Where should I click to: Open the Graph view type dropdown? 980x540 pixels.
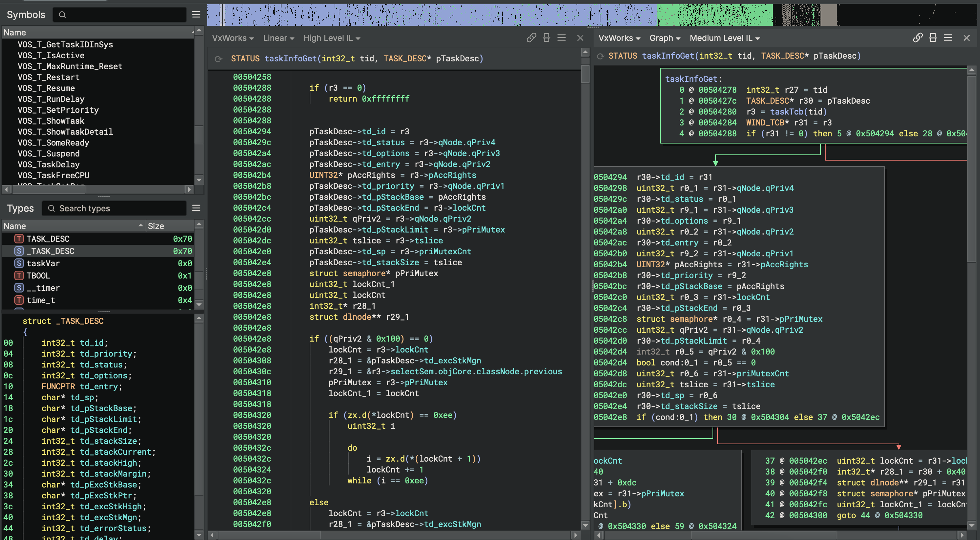tap(664, 38)
